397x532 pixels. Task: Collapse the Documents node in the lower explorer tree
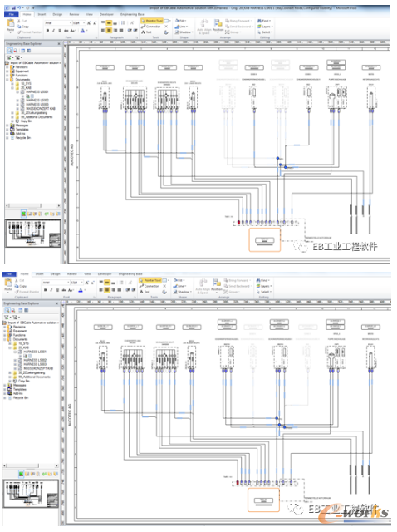5,339
